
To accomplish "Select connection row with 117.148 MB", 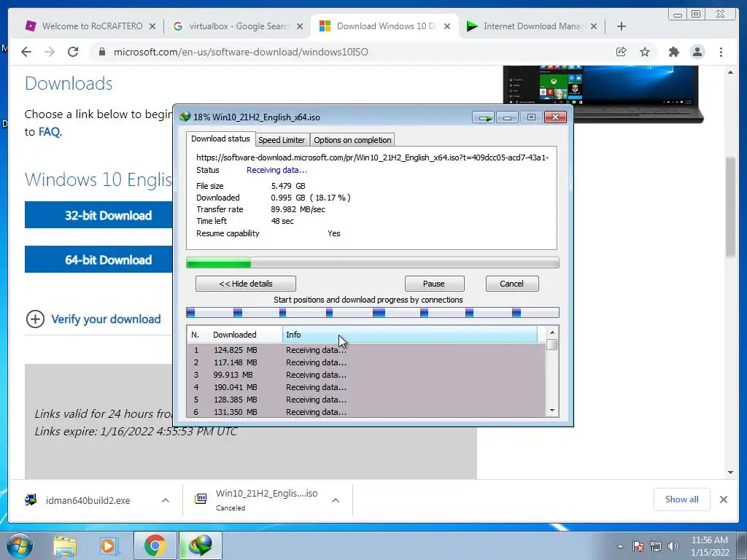I will [x=366, y=362].
